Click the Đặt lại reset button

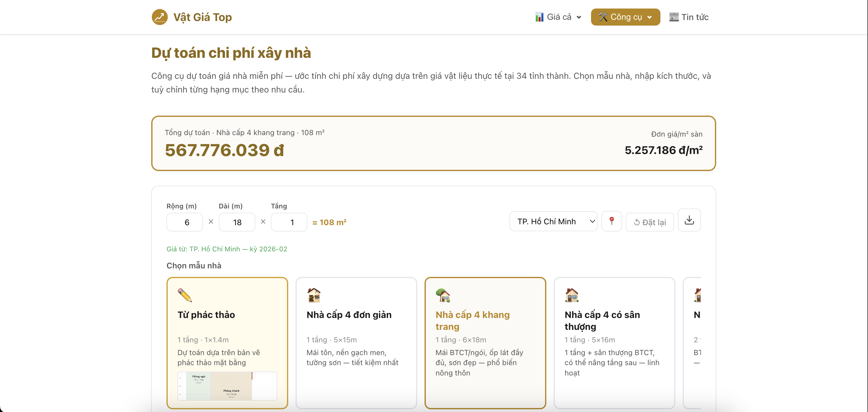pos(650,222)
